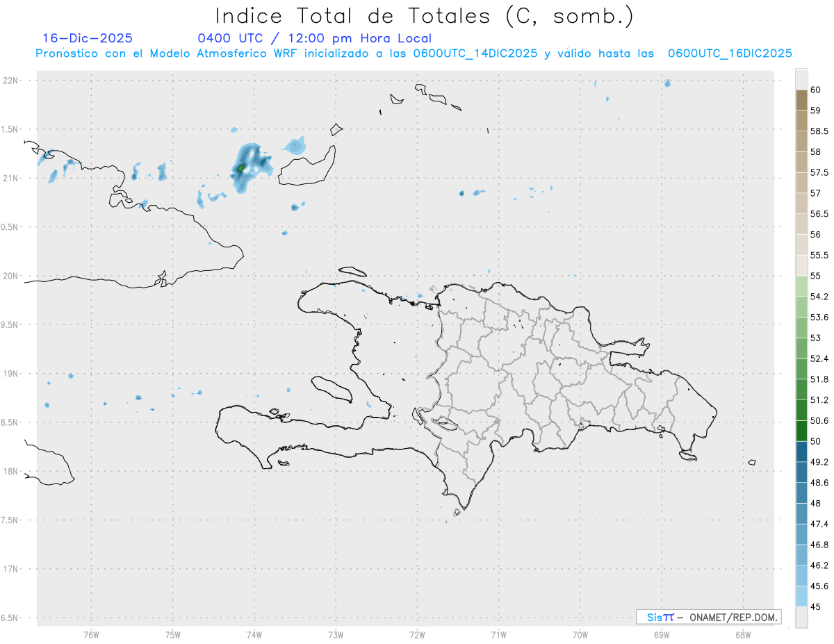Click the '6.5N' latitude label
This screenshot has width=834, height=644.
tap(10, 618)
